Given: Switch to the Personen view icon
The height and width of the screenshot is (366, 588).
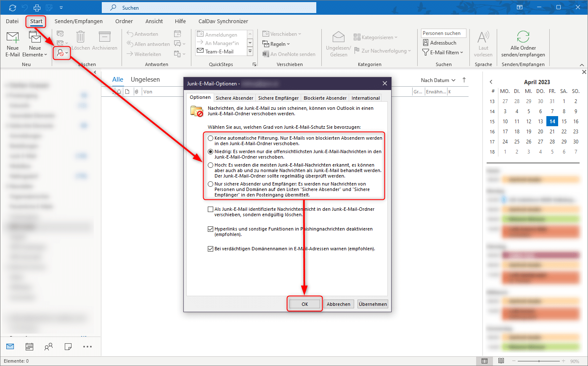Looking at the screenshot, I should [x=48, y=346].
